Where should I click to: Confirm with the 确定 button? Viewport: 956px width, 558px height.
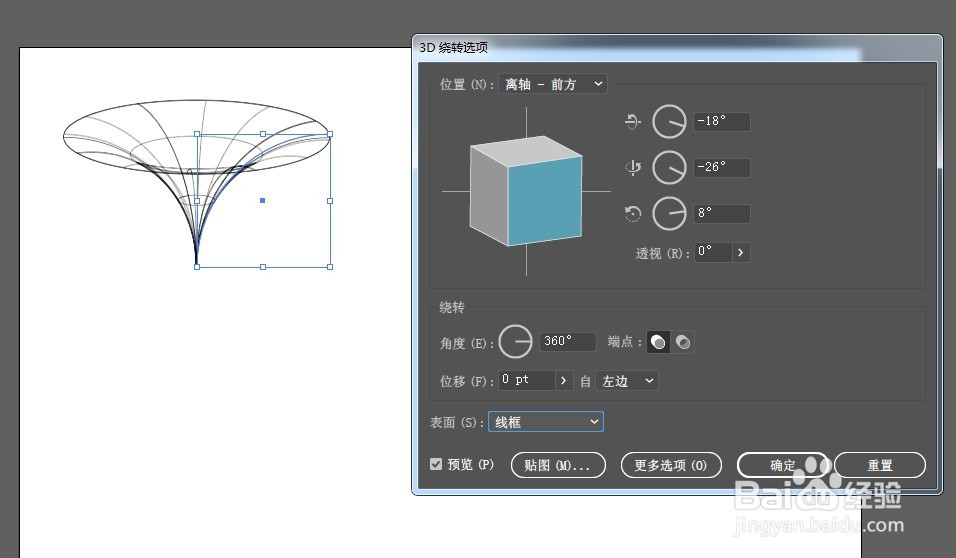pyautogui.click(x=783, y=465)
